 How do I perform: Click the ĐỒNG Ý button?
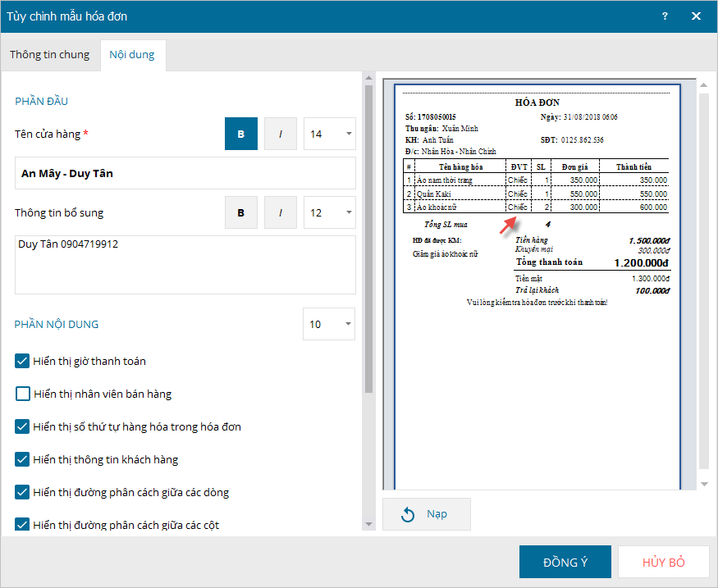click(x=565, y=563)
